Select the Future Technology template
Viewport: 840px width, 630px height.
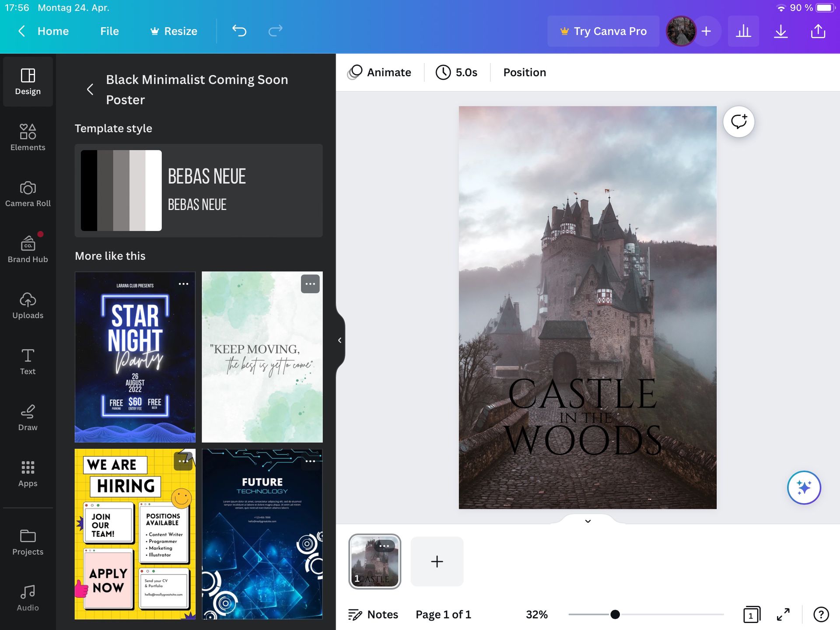point(262,534)
